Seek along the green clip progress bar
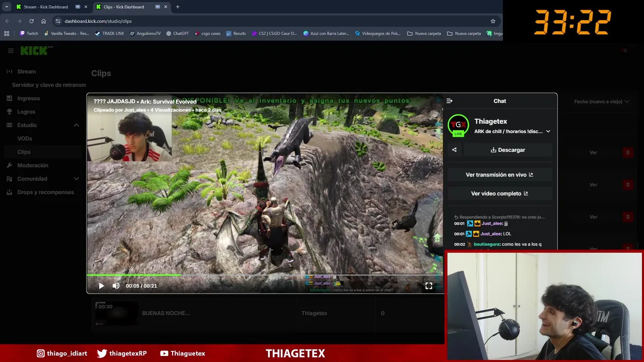Screen dimensions: 644x362 (265, 275)
